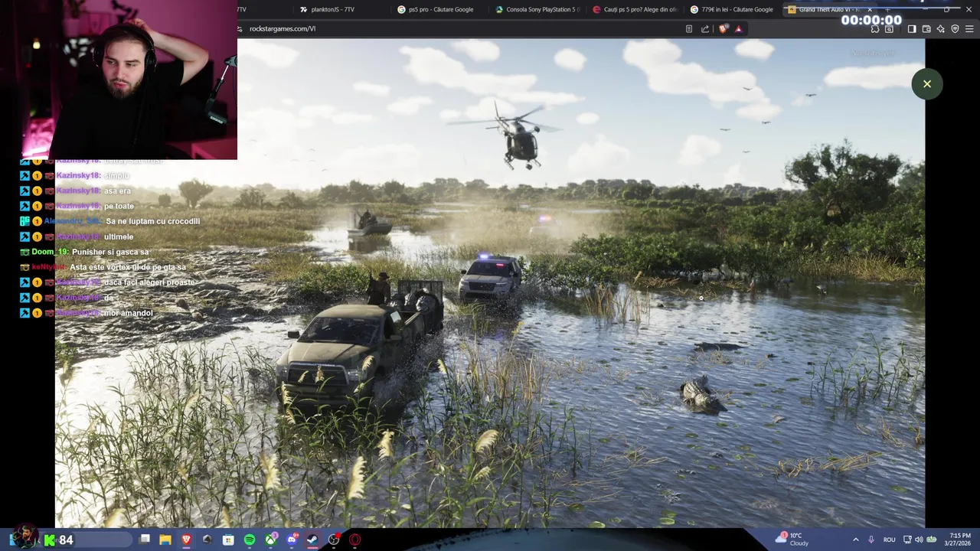Open the browser hamburger menu
Screen dimensions: 980x551
[x=969, y=29]
